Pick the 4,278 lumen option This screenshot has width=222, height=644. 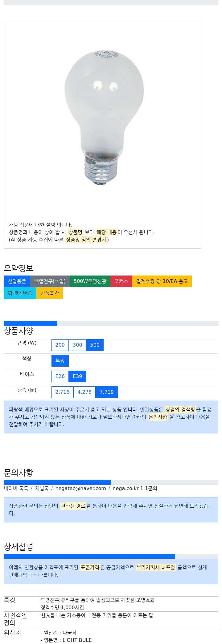pos(84,392)
